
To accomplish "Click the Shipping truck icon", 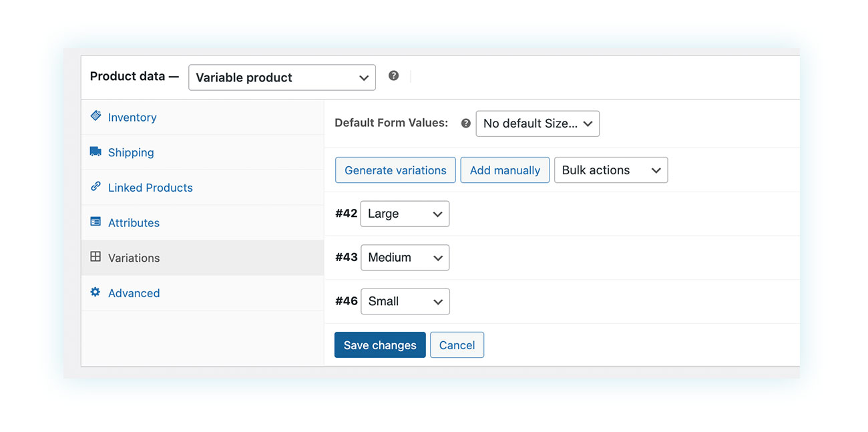I will tap(95, 152).
